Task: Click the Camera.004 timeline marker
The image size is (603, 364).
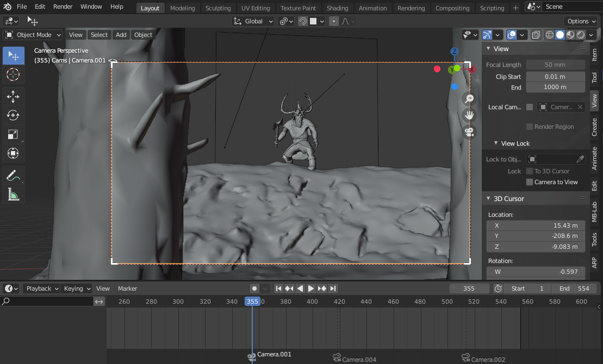Action: [337, 357]
